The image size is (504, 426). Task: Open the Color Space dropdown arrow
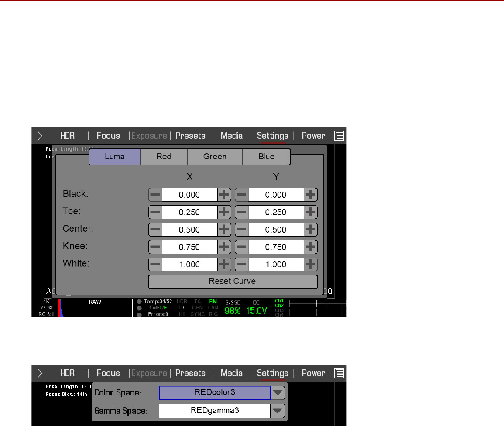pos(278,392)
